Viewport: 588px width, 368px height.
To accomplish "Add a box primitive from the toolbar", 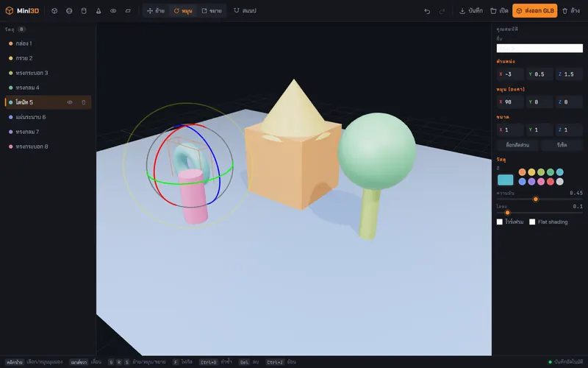I will (x=54, y=11).
